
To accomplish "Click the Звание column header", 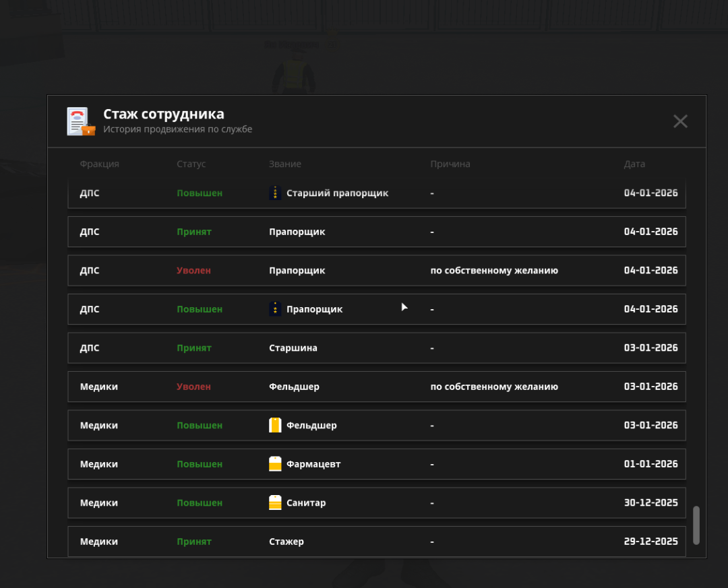I will pyautogui.click(x=284, y=164).
